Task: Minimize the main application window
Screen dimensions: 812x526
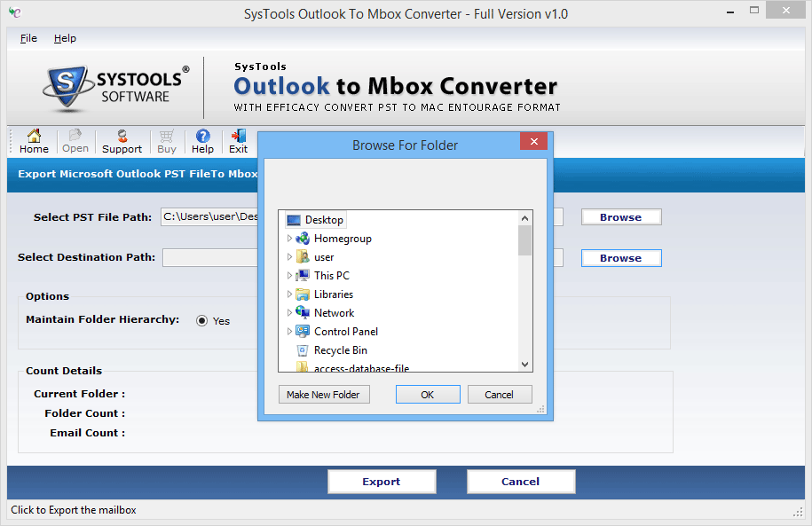Action: [730, 11]
